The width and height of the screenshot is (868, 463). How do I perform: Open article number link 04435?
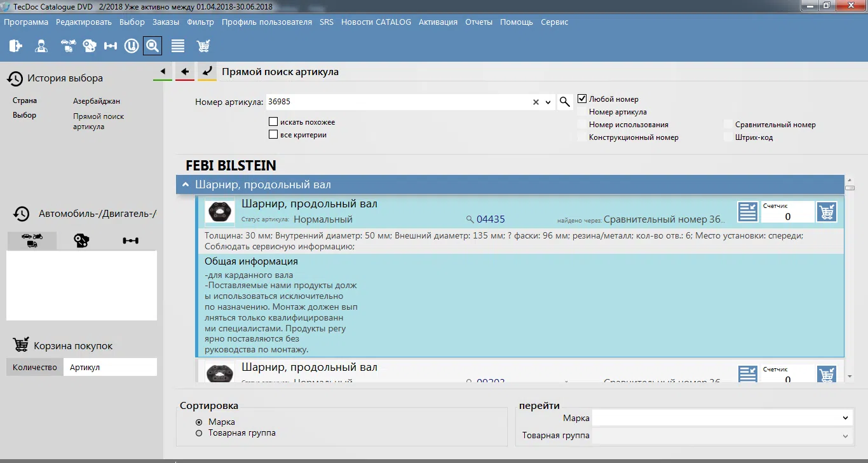click(491, 219)
